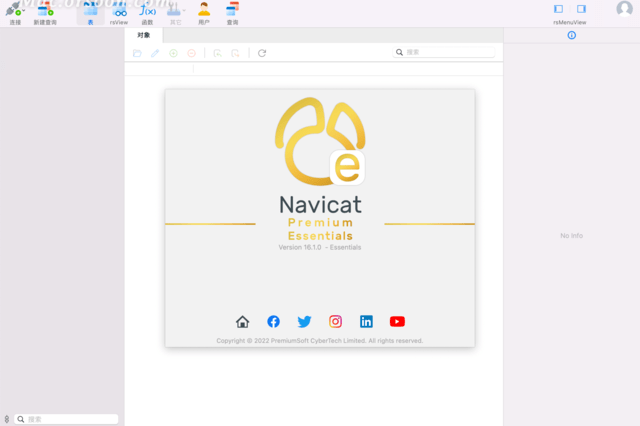Screen dimensions: 640x426
Task: Click the 其它 others toolbar icon
Action: pyautogui.click(x=174, y=9)
